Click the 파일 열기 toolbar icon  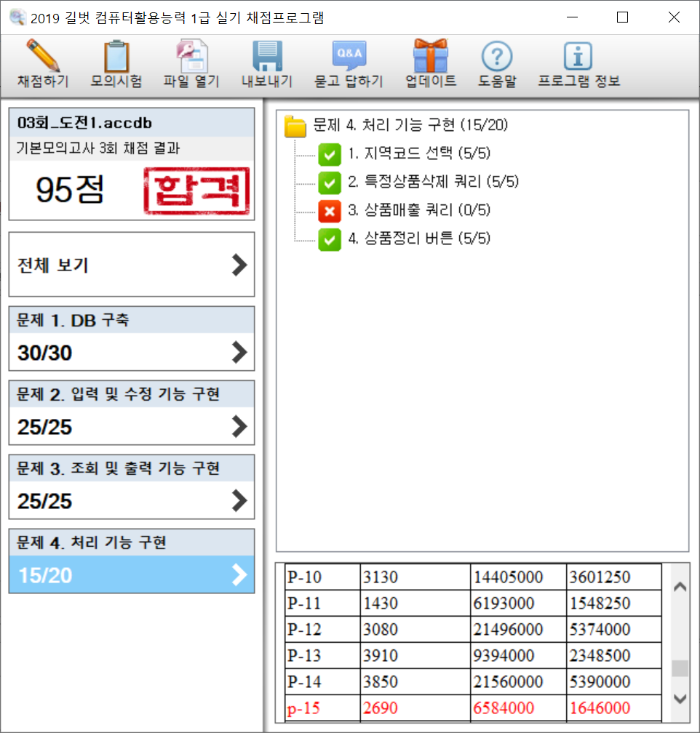191,56
